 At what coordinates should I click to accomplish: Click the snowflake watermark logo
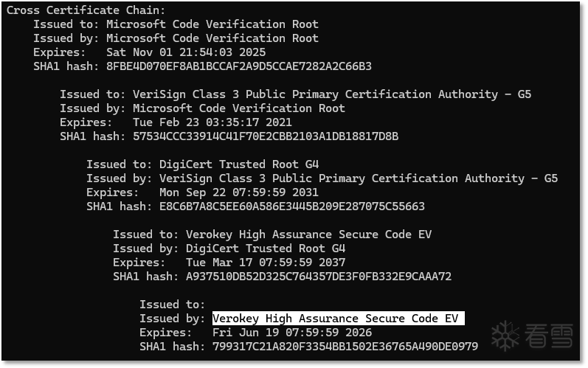coord(507,337)
